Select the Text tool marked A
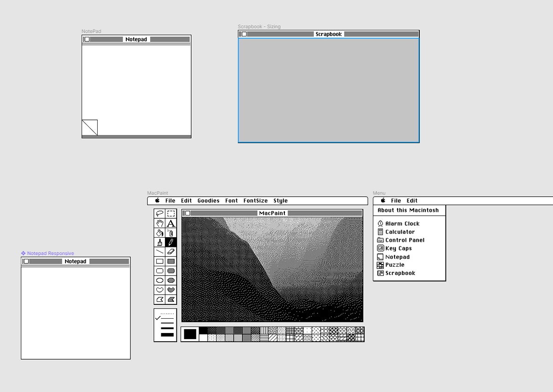 171,223
